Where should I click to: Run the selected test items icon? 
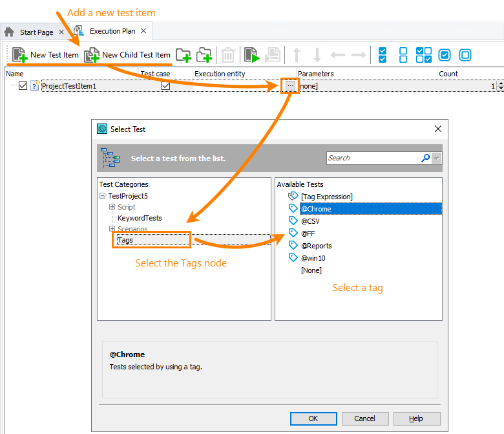pos(251,55)
